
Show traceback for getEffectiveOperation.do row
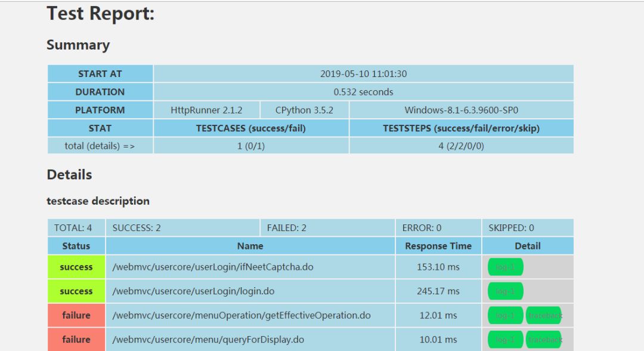(x=544, y=316)
